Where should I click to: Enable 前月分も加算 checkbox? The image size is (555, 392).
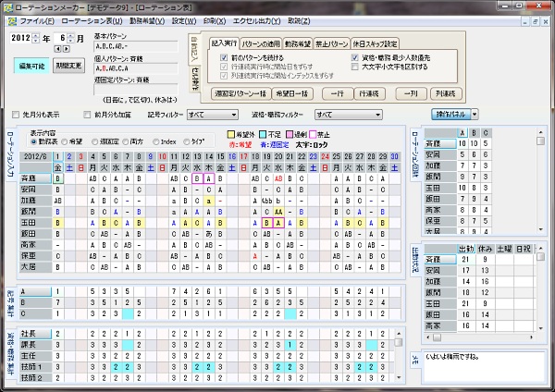87,115
